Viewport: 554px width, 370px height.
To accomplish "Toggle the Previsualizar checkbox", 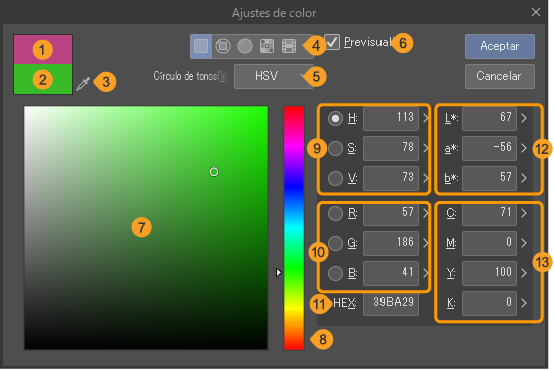I will tap(332, 42).
